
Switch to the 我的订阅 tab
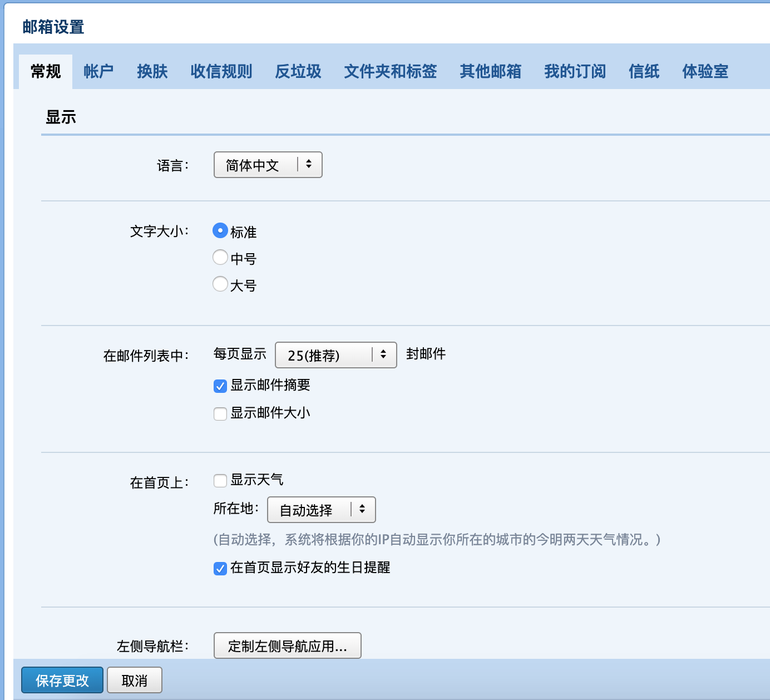575,71
